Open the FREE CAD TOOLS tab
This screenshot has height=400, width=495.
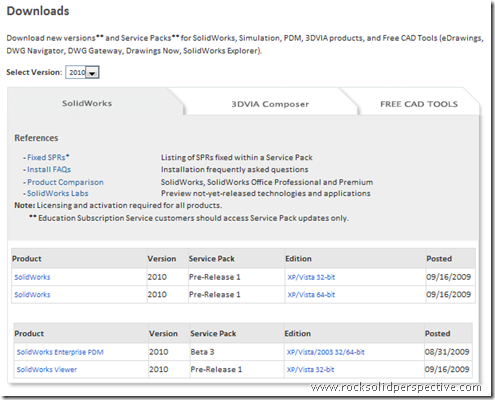click(419, 104)
